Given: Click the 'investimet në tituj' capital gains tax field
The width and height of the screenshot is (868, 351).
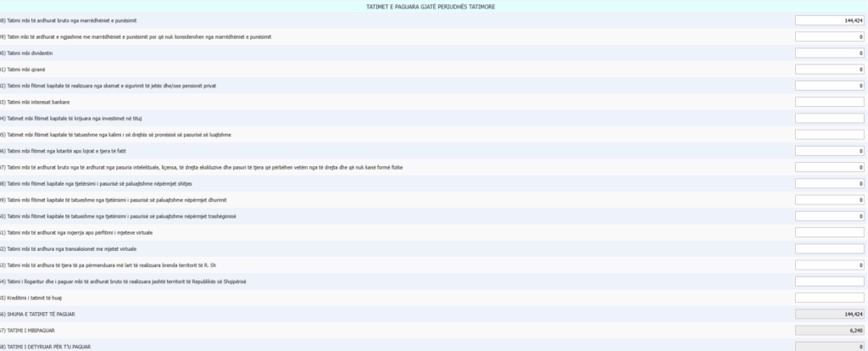Looking at the screenshot, I should [x=829, y=118].
